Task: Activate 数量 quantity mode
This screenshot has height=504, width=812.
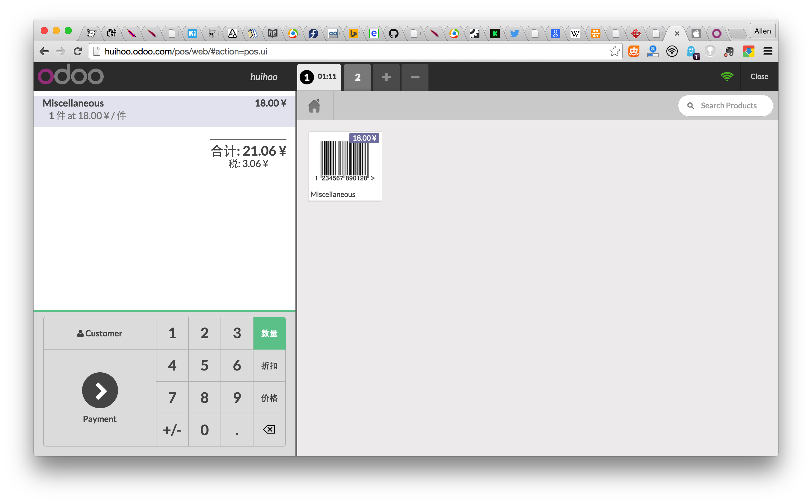Action: 269,333
